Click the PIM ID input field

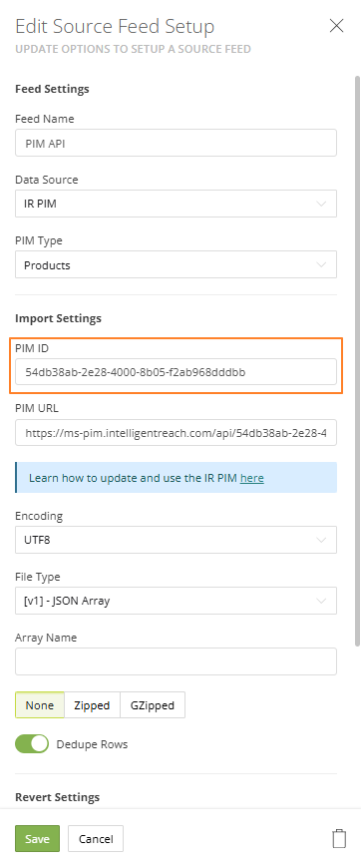[176, 372]
